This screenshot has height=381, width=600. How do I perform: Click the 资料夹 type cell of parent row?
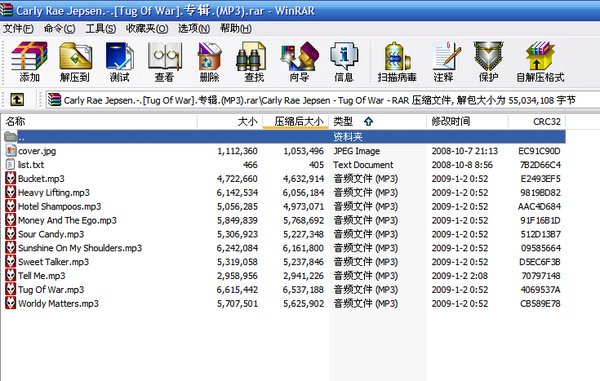[x=347, y=137]
